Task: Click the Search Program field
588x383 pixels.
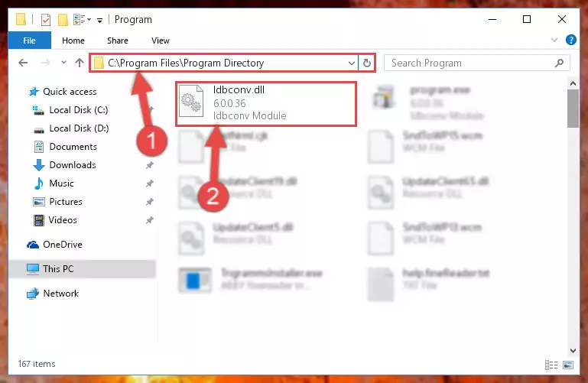Action: point(477,63)
